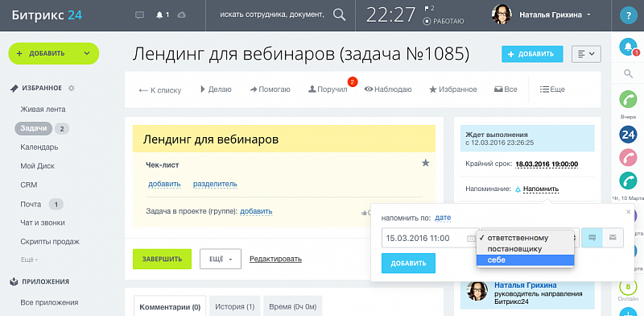Click разделитель checklist link
The image size is (644, 316).
(215, 184)
